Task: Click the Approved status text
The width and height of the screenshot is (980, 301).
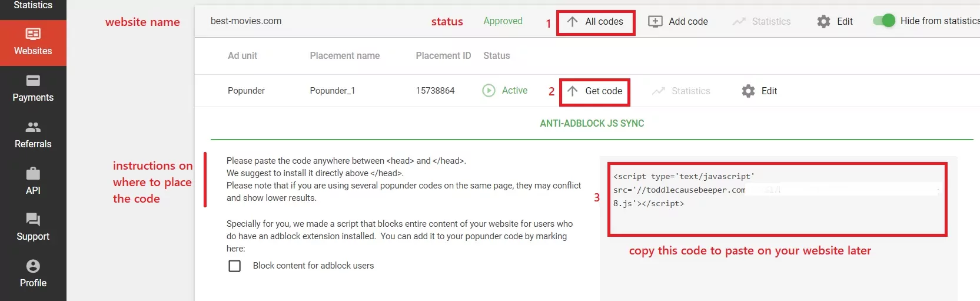Action: [503, 21]
